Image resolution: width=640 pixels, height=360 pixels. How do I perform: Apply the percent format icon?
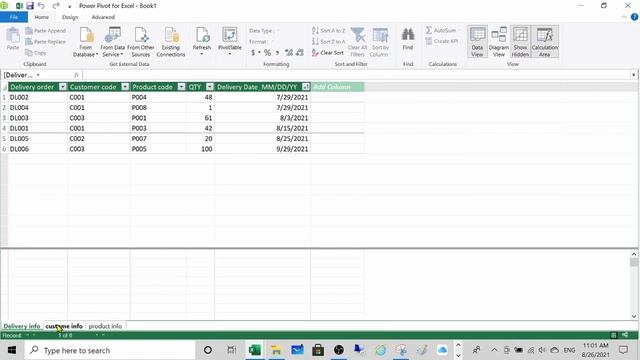point(267,53)
